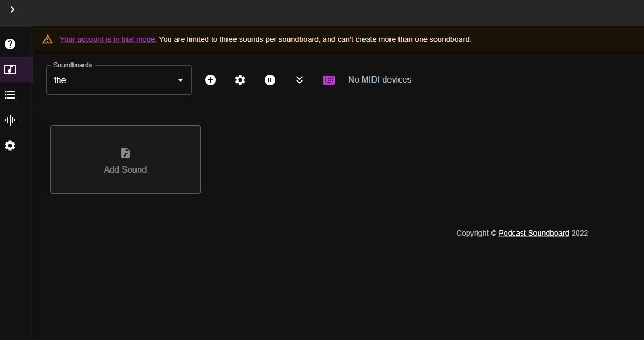Create a new soundboard with the plus icon
The image size is (644, 340).
211,79
